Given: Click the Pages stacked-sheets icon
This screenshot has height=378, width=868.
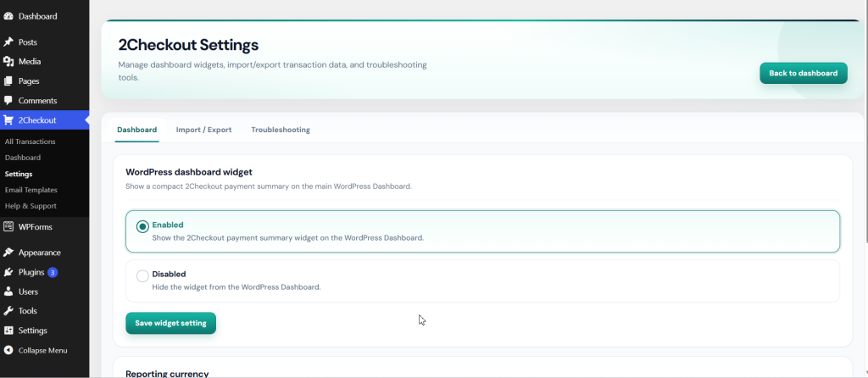Looking at the screenshot, I should click(8, 81).
